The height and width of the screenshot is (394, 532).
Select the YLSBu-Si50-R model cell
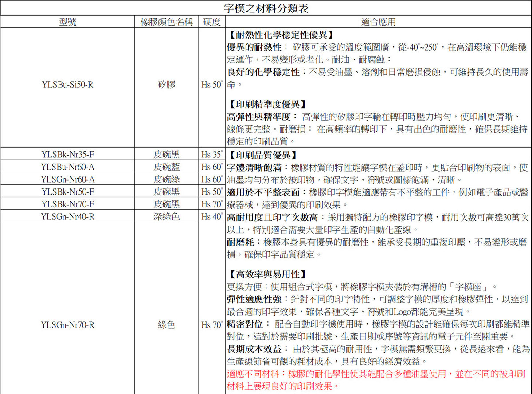pos(67,84)
